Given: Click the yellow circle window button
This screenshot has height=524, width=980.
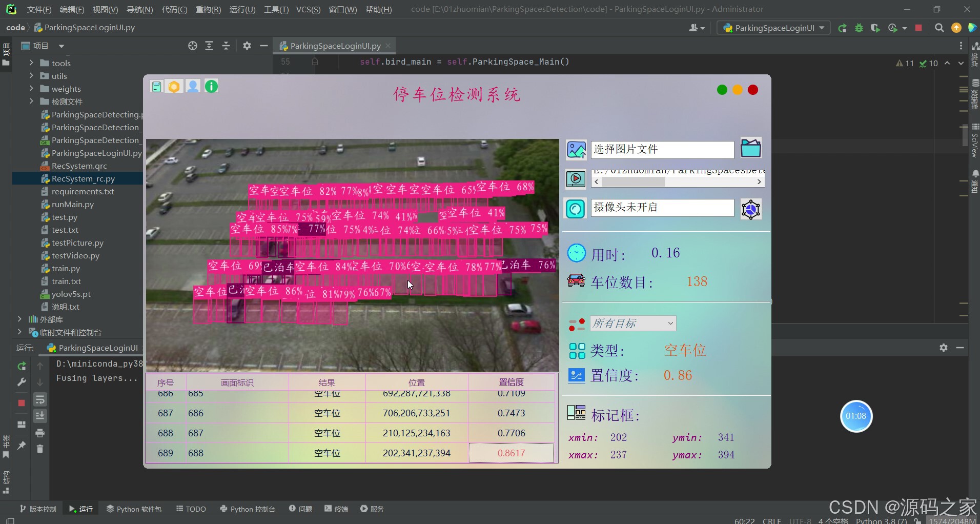Looking at the screenshot, I should click(x=738, y=90).
